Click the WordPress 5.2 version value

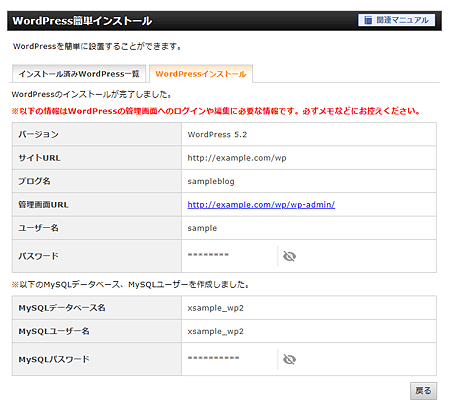pyautogui.click(x=217, y=134)
